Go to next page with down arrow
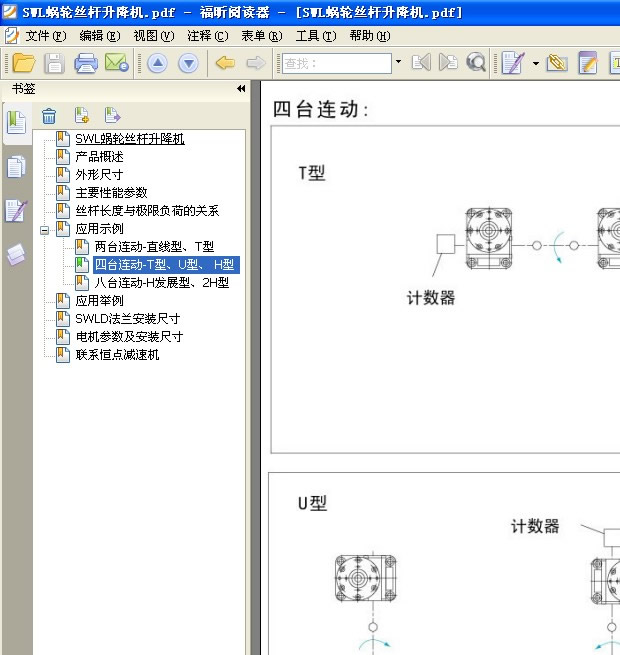 tap(188, 63)
